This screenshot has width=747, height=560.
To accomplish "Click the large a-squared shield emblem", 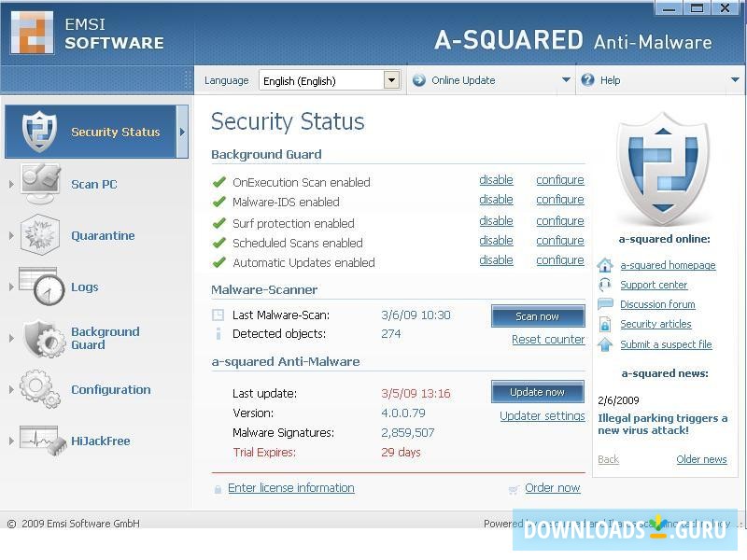I will click(x=664, y=170).
